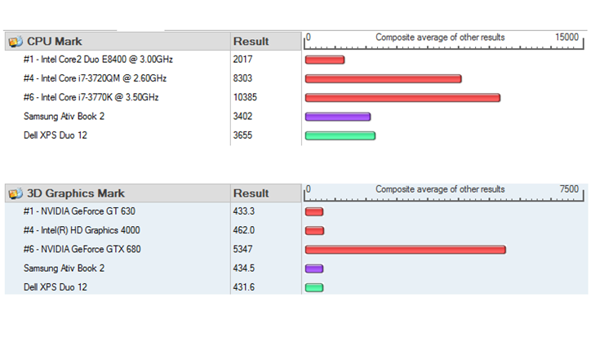Click the 462.0 graphics result value
This screenshot has width=604, height=364.
[244, 230]
